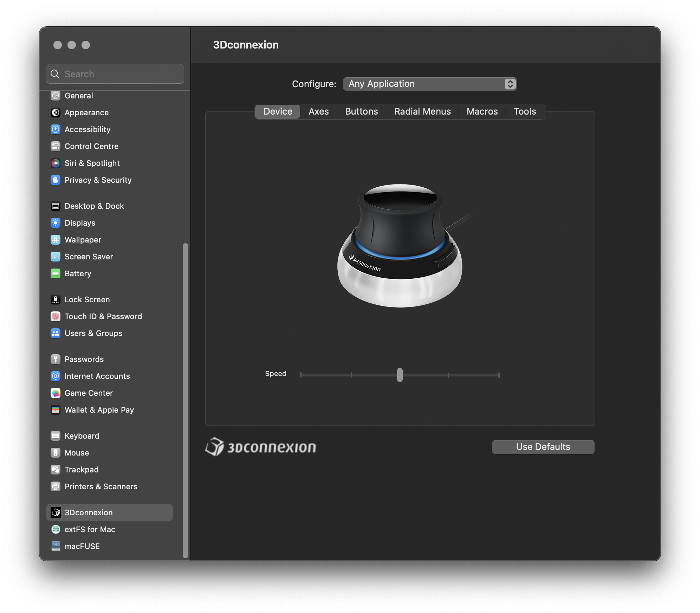The height and width of the screenshot is (613, 700).
Task: Click the Trackpad sidebar icon
Action: click(56, 469)
